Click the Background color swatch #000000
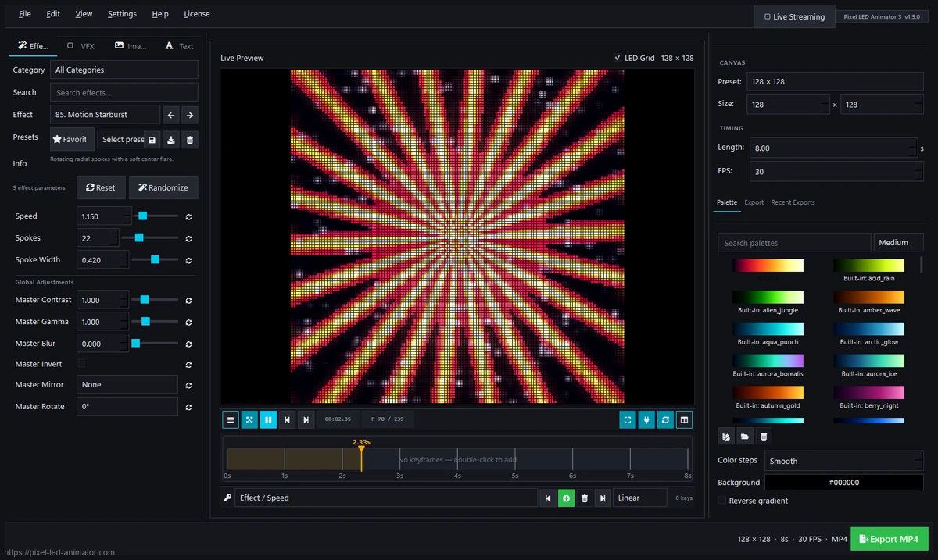 point(843,482)
